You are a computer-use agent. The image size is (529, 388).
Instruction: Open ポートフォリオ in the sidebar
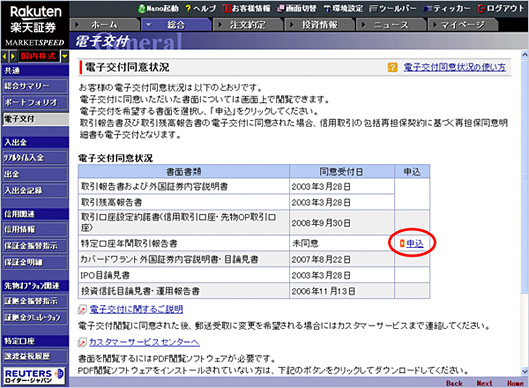point(35,102)
